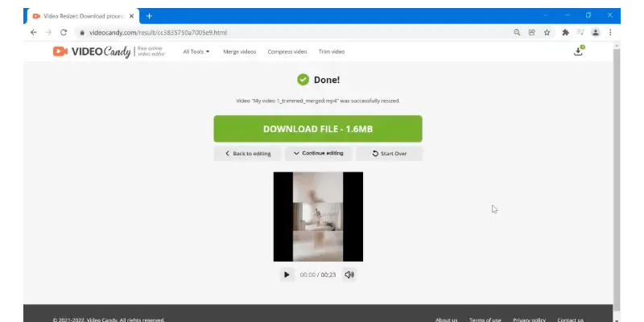The height and width of the screenshot is (322, 644).
Task: Open the Privacy policy footer link
Action: 530,320
